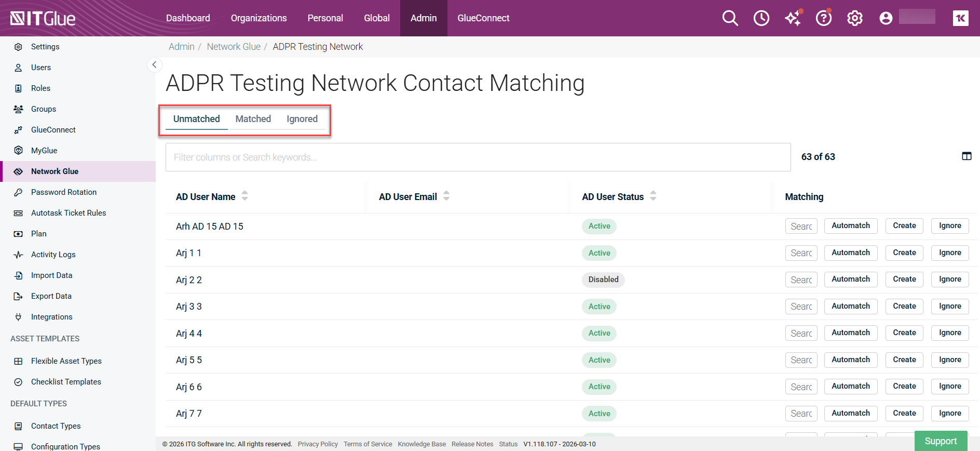Switch to the Matched tab
Viewport: 980px width, 451px height.
253,119
